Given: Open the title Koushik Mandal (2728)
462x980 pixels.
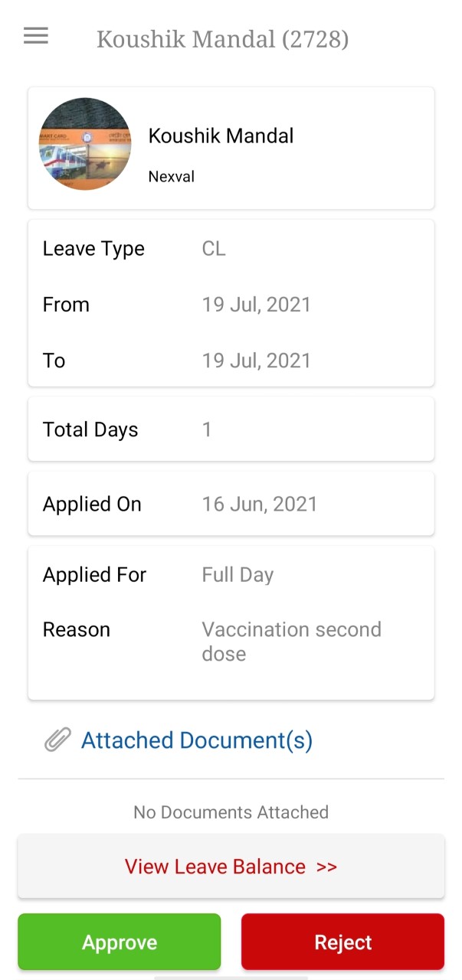Looking at the screenshot, I should [x=223, y=39].
